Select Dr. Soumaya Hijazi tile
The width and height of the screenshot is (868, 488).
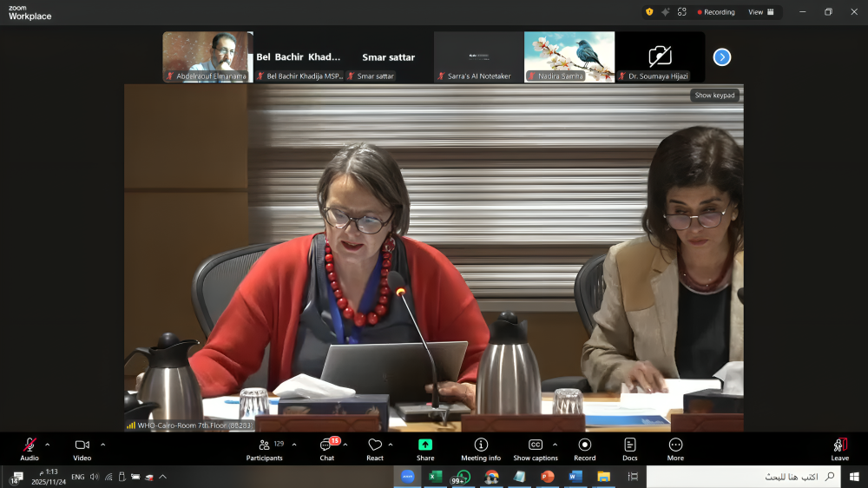tap(660, 56)
